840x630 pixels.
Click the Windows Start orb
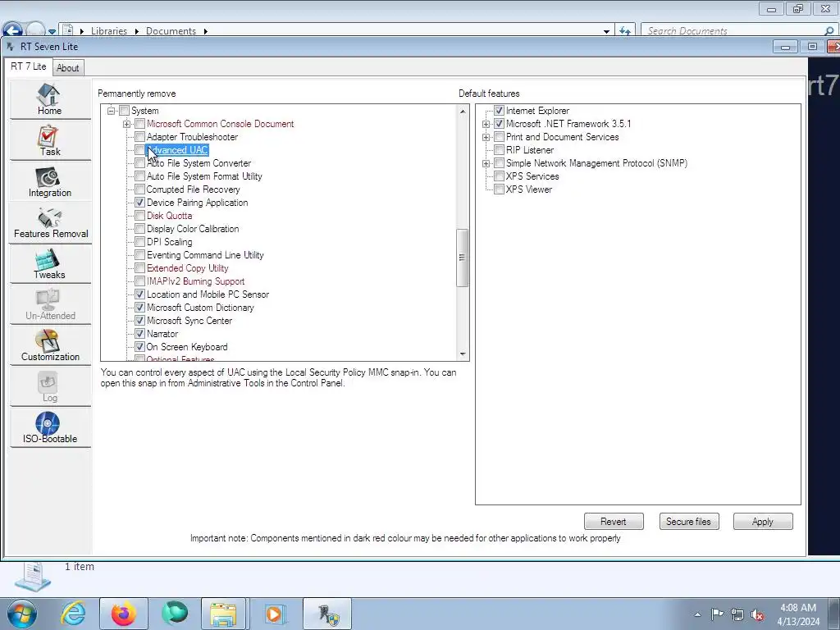coord(22,614)
